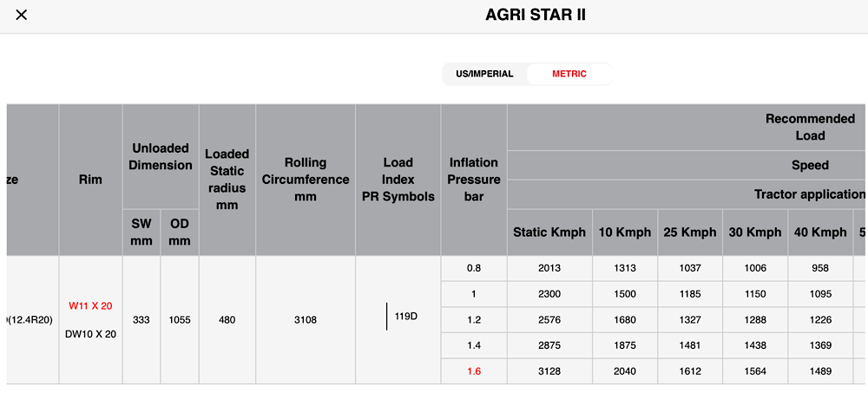The image size is (868, 400).
Task: Close the AGRI STAR II specification panel
Action: coord(22,16)
